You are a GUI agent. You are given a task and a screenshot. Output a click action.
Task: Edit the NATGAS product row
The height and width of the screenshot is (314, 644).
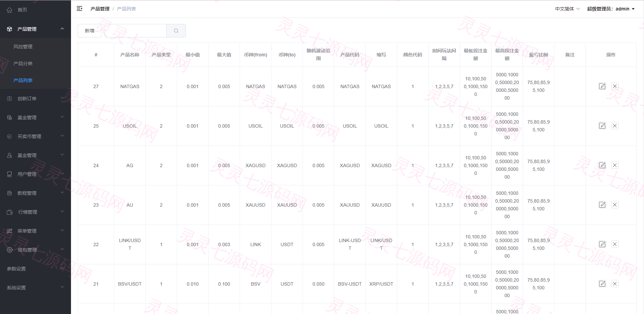coord(602,86)
